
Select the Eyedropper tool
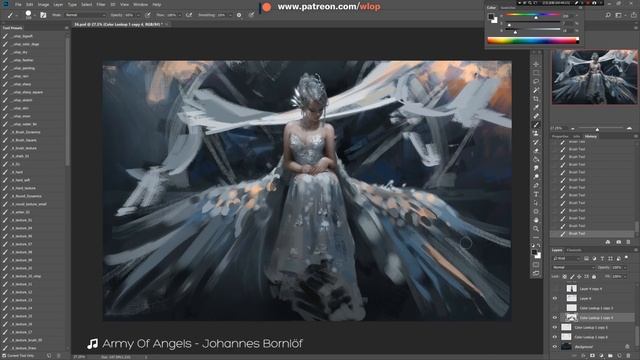(536, 107)
